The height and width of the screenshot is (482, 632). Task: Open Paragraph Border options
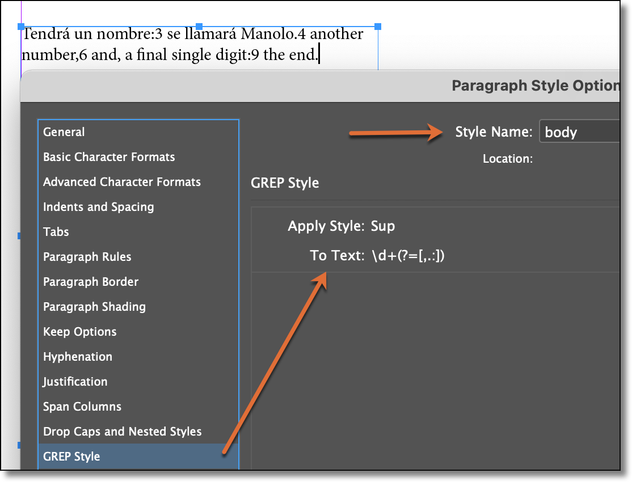click(91, 282)
